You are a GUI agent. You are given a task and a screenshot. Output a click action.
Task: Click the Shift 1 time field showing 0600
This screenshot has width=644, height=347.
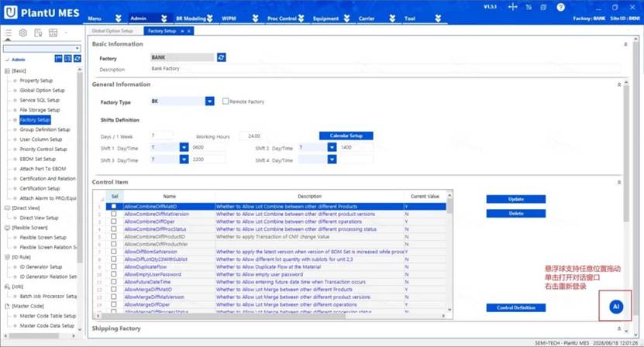pos(208,147)
